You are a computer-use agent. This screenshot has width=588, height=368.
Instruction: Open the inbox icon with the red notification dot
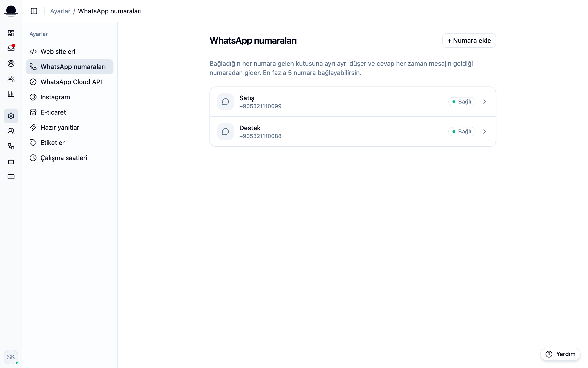(11, 48)
